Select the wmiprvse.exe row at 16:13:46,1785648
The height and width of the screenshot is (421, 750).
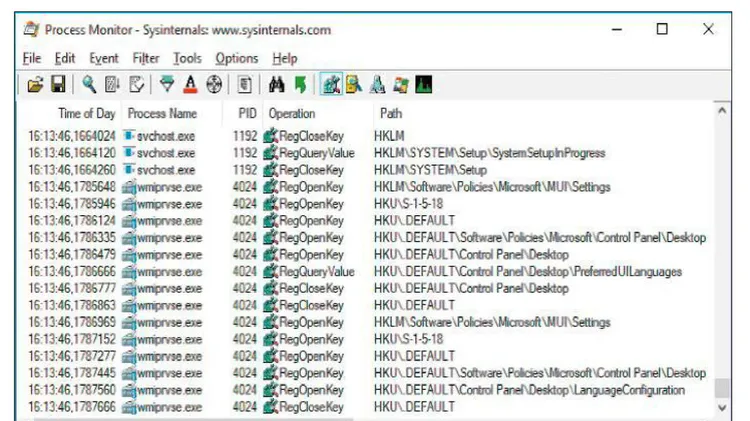(x=366, y=187)
